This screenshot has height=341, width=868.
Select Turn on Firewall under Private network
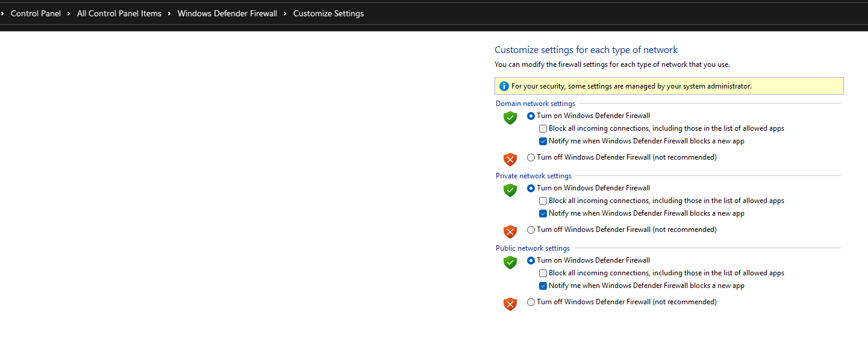click(x=531, y=188)
